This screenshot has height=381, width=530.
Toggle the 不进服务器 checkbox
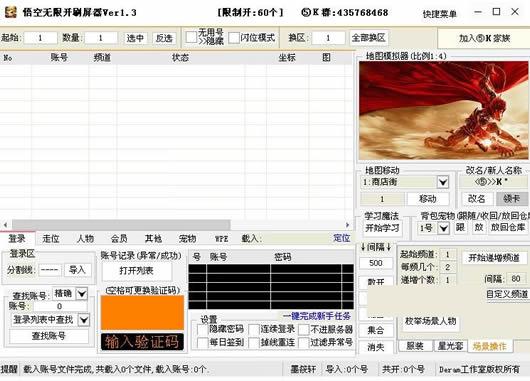[304, 329]
